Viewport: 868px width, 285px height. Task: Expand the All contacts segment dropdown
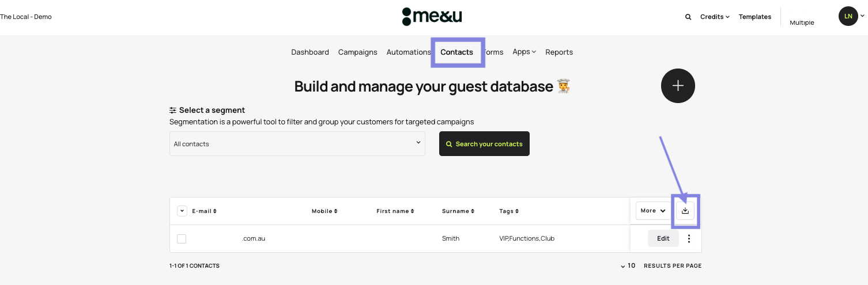click(297, 143)
